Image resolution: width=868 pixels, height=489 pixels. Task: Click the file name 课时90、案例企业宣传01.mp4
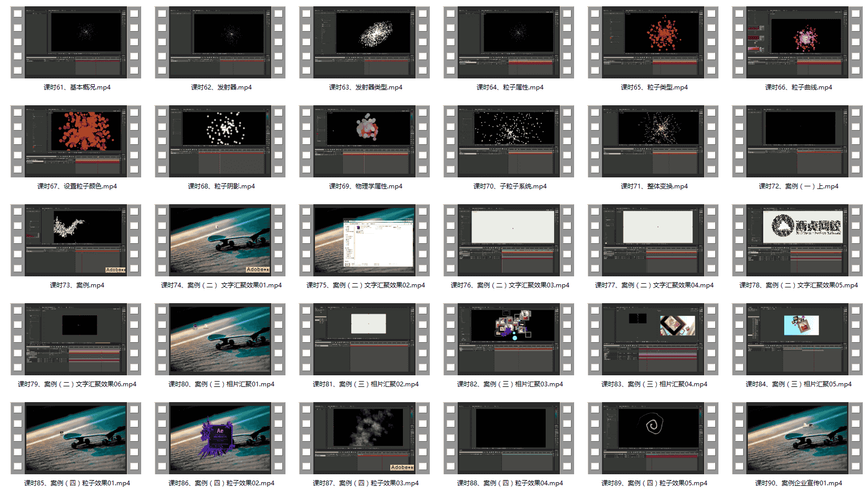point(798,483)
